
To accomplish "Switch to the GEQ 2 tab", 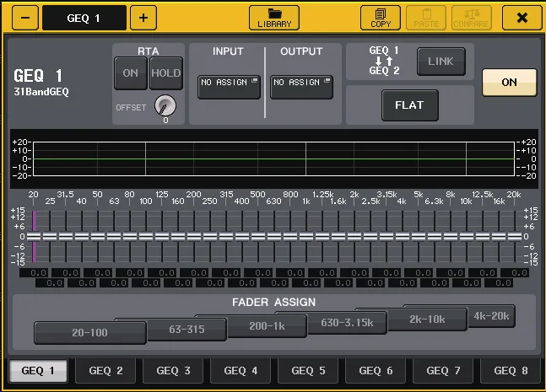I will tap(105, 371).
